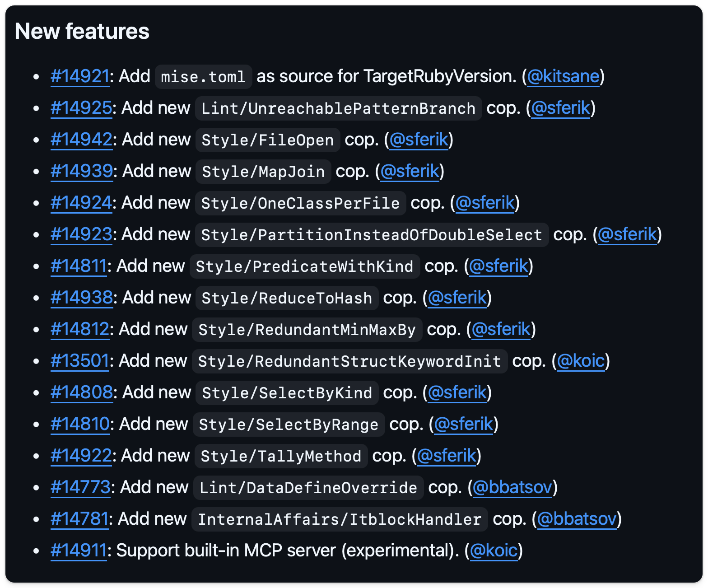Screen dimensions: 708x588
Task: Click #14811 PredicateWithKind link
Action: tap(79, 266)
